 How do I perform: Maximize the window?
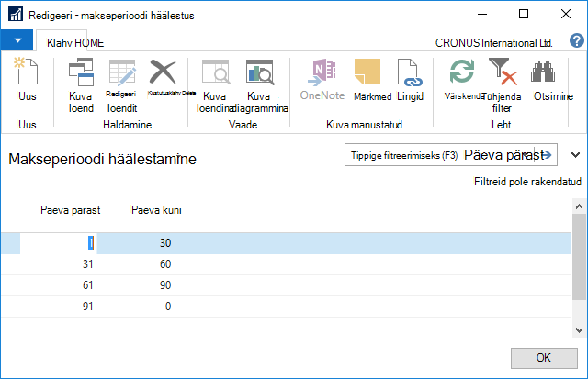pos(524,15)
